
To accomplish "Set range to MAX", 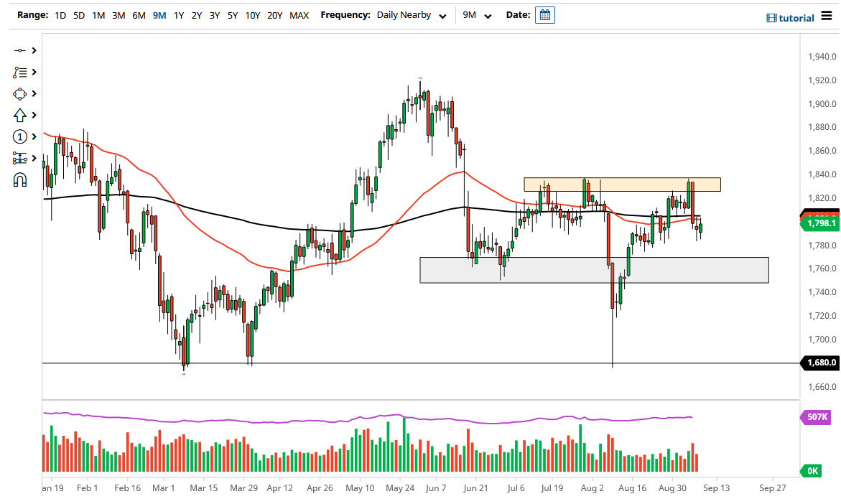I will (x=299, y=15).
